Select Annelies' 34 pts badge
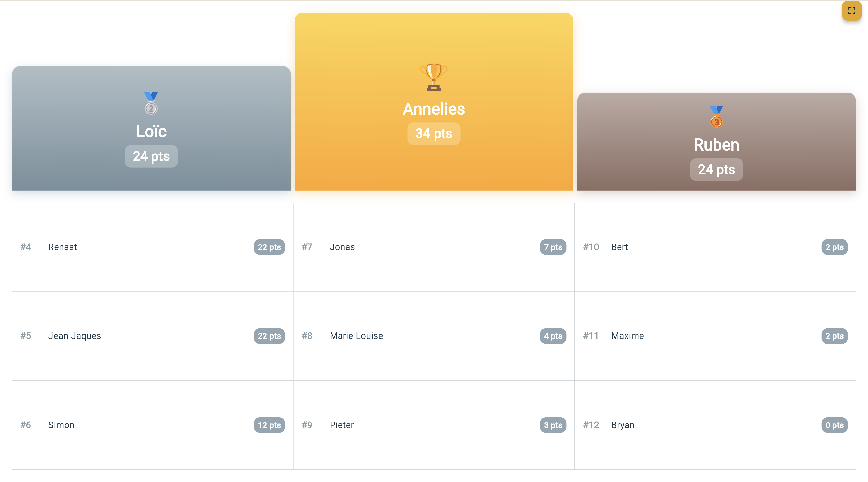The height and width of the screenshot is (482, 868). [x=434, y=134]
